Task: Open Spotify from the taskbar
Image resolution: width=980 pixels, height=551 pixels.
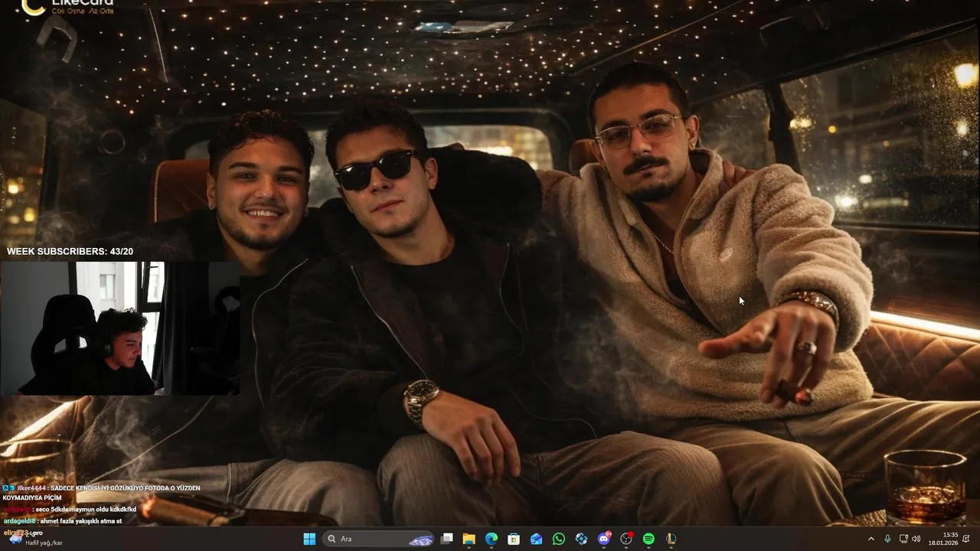Action: point(648,539)
